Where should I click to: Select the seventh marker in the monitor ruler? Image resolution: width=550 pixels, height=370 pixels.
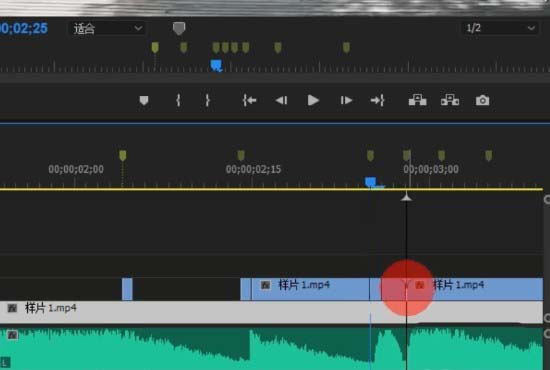(278, 47)
